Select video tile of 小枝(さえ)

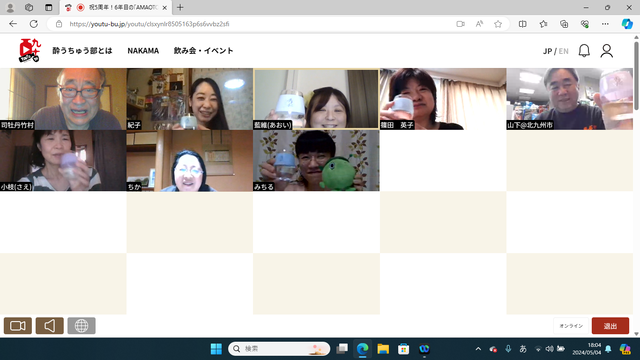[63, 160]
